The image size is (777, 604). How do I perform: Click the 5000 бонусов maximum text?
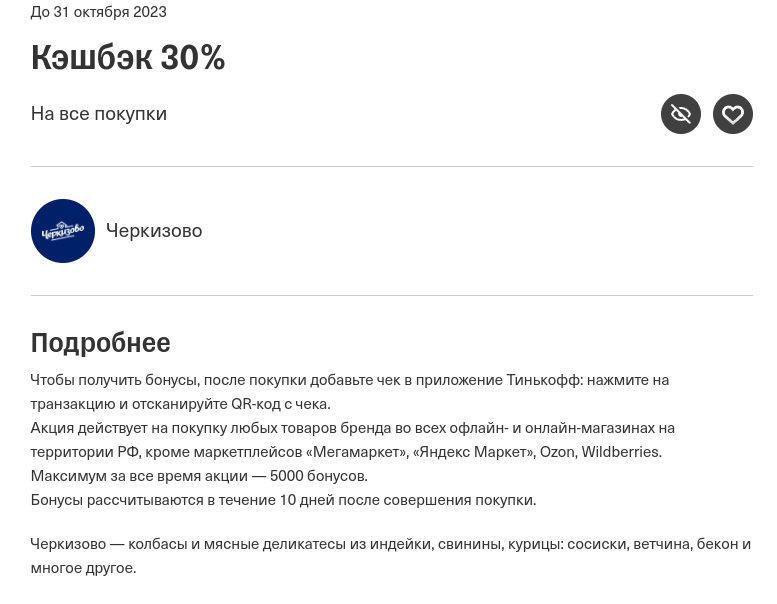tap(318, 476)
